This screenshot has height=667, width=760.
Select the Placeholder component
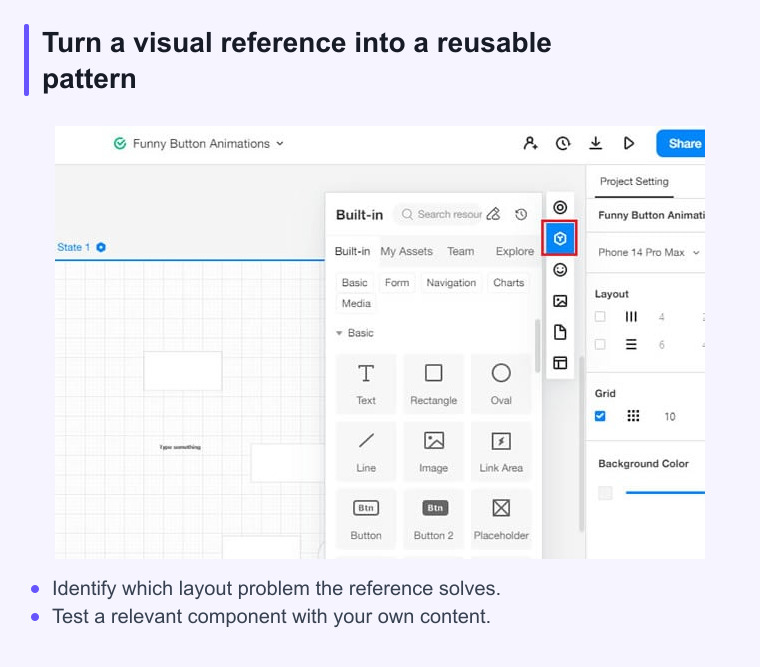(x=501, y=519)
